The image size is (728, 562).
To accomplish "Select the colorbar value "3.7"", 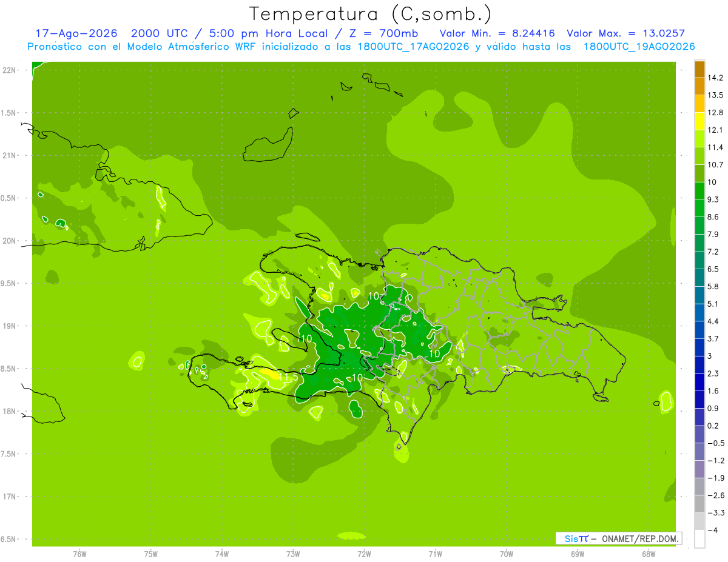I will (x=713, y=339).
